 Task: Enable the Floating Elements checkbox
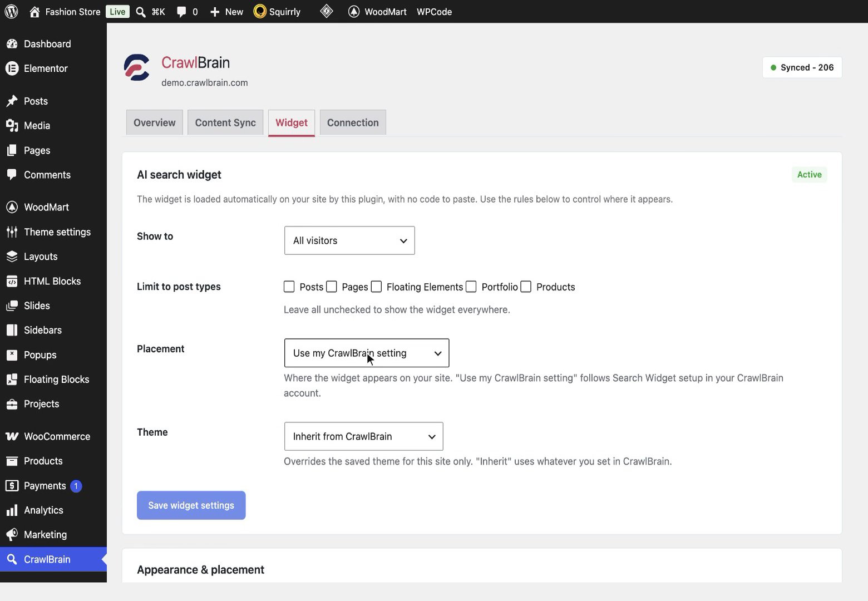click(x=376, y=287)
